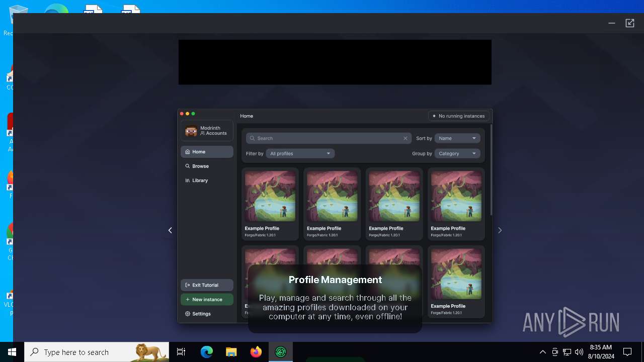Open the notification center icon

627,352
